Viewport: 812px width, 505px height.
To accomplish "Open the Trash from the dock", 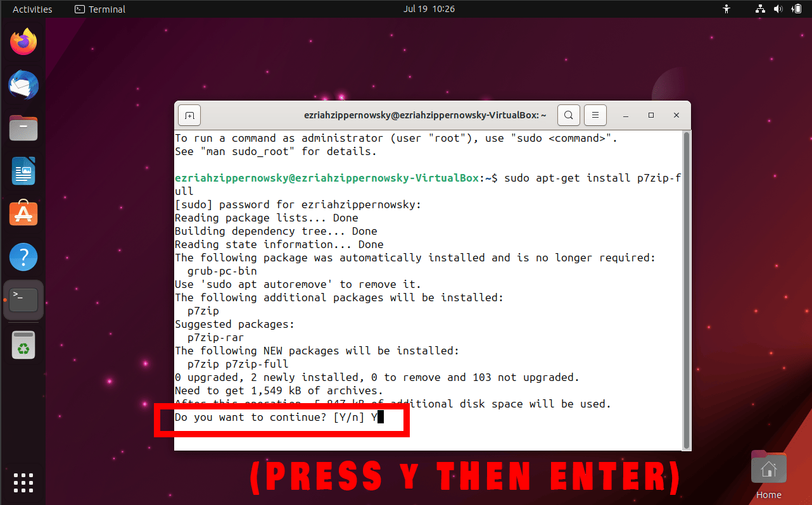I will pos(23,345).
